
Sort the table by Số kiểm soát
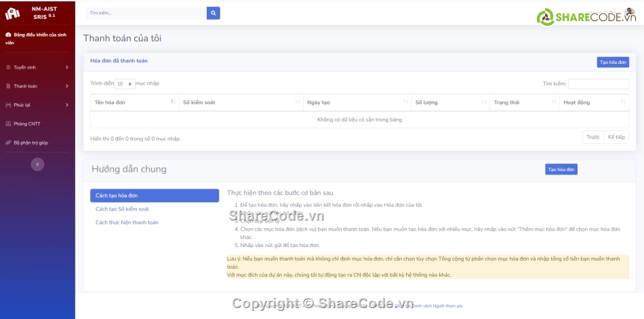pyautogui.click(x=240, y=102)
